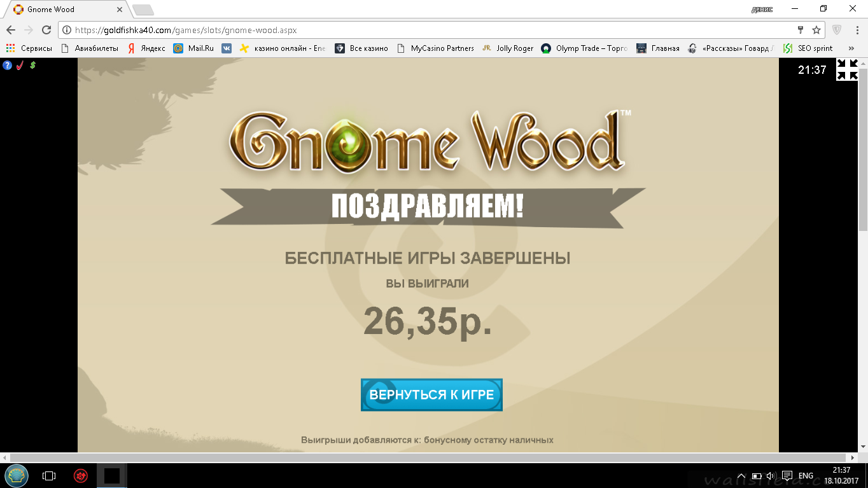Open the Jolly Roger bookmark
The height and width of the screenshot is (488, 868).
pyautogui.click(x=508, y=48)
